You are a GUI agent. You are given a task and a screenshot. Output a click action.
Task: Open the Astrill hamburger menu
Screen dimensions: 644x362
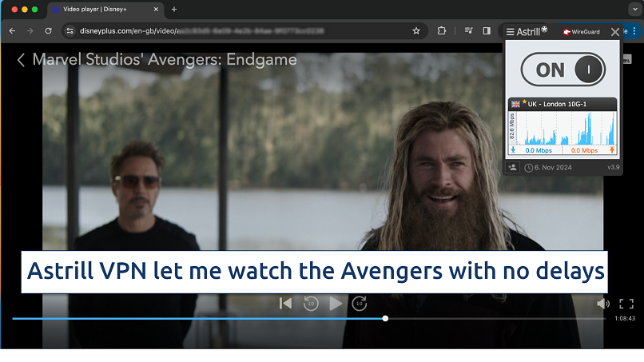point(511,32)
